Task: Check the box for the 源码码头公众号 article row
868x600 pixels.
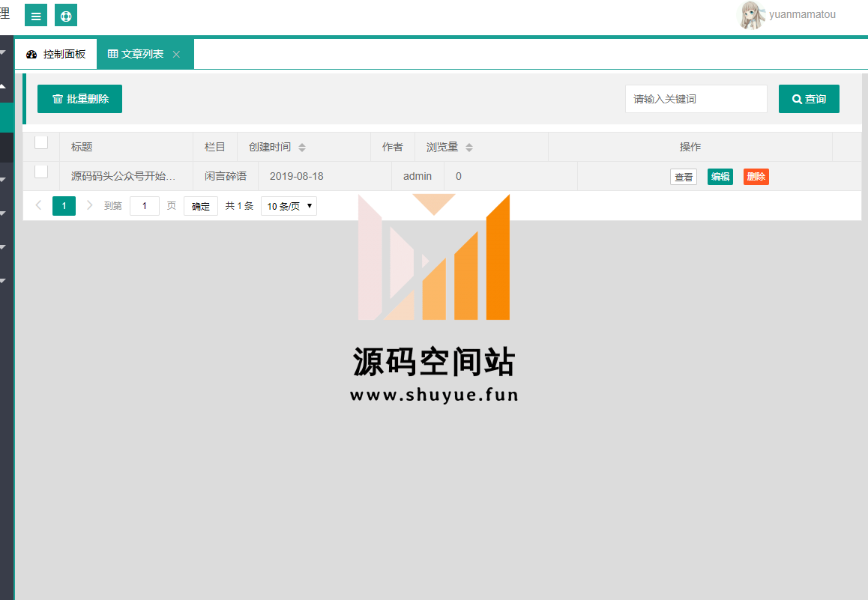Action: coord(41,172)
